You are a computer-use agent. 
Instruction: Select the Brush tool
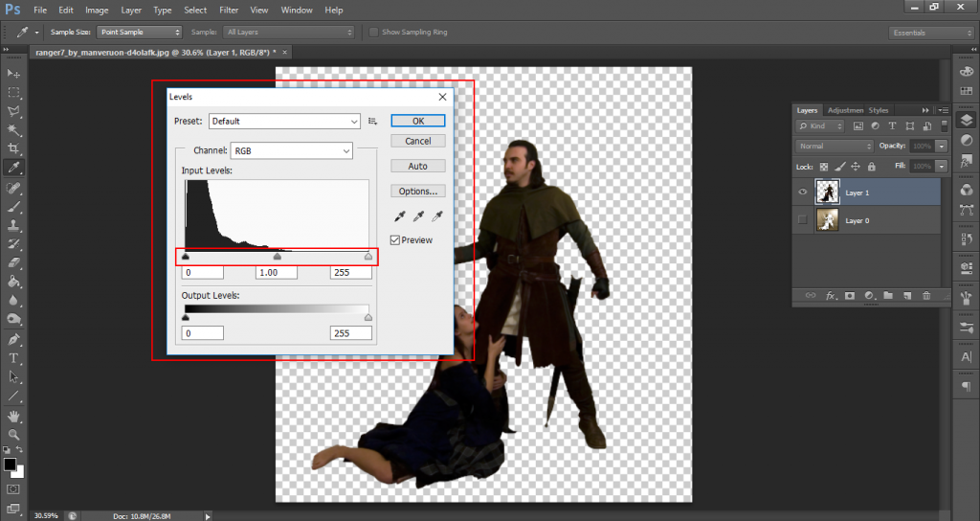[x=13, y=207]
